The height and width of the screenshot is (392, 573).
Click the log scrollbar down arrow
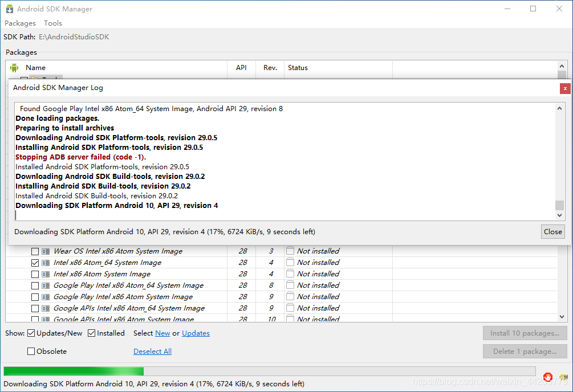coord(559,215)
